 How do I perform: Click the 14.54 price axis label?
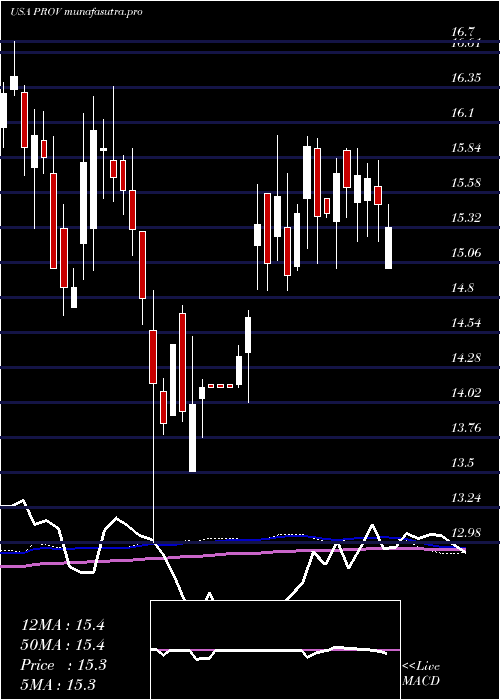pos(467,322)
